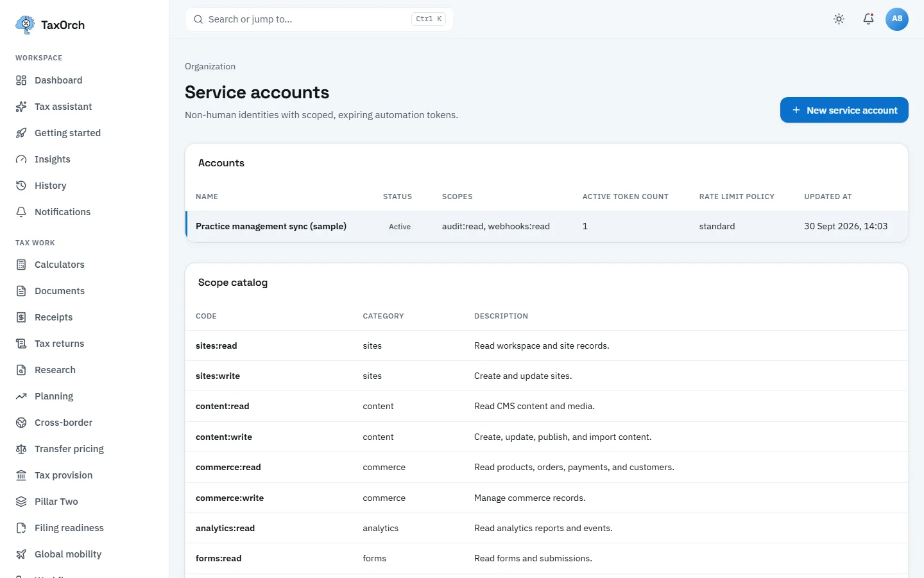Select the content:read scope code
This screenshot has height=578, width=924.
point(223,406)
